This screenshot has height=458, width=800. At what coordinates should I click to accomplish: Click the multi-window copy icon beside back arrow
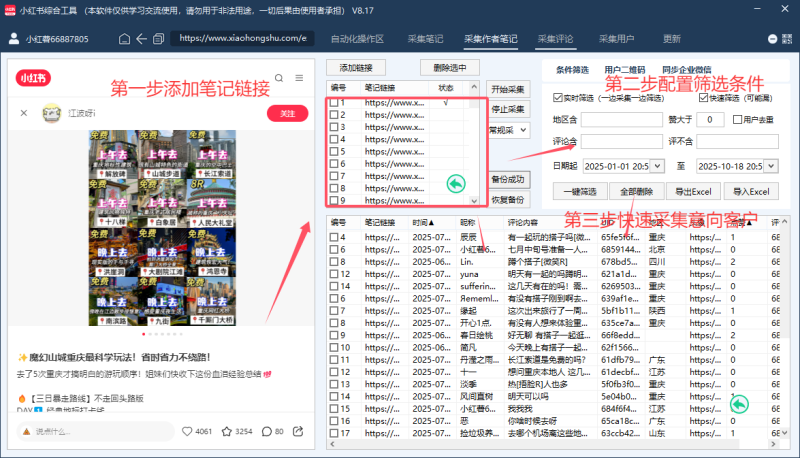tap(159, 39)
